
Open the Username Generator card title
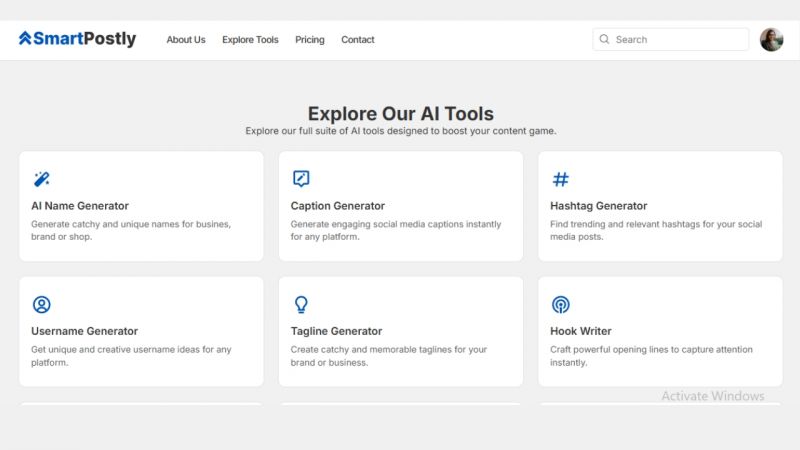84,331
